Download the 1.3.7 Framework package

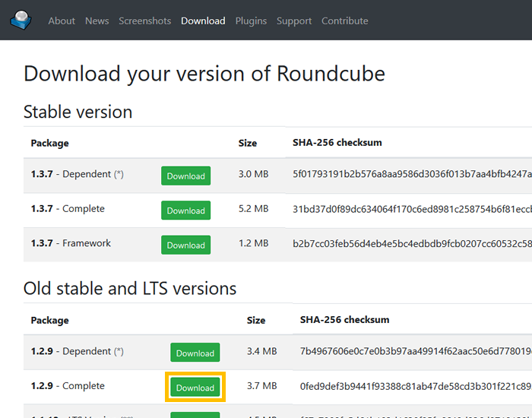[185, 245]
